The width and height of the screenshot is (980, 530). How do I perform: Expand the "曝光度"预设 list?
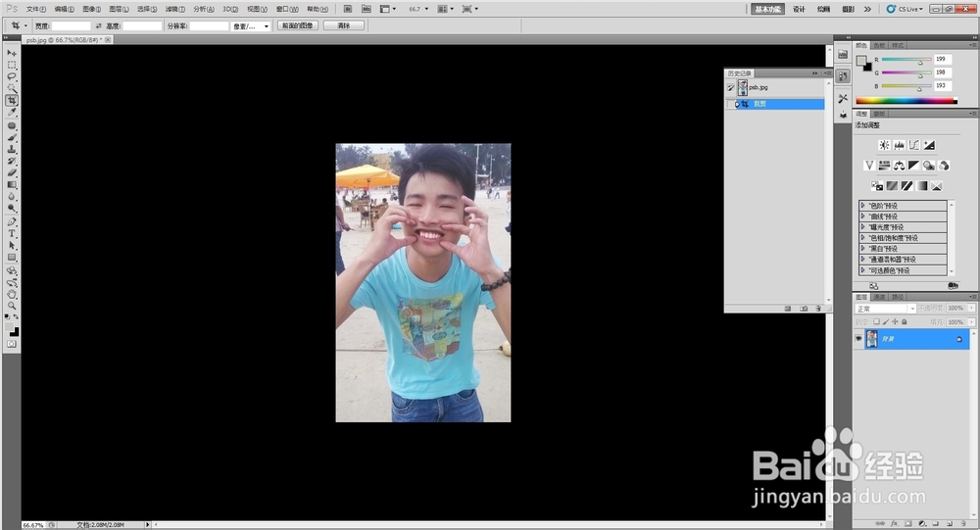(x=863, y=227)
